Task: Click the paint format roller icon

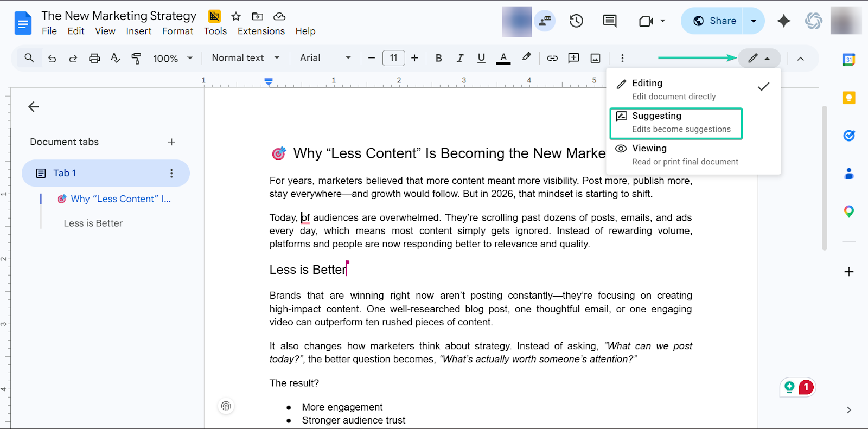Action: 137,58
